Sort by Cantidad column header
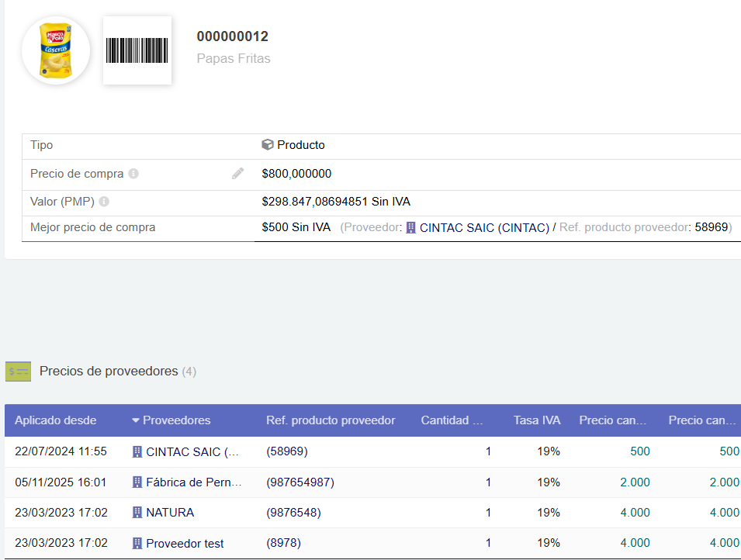The height and width of the screenshot is (560, 741). tap(452, 420)
